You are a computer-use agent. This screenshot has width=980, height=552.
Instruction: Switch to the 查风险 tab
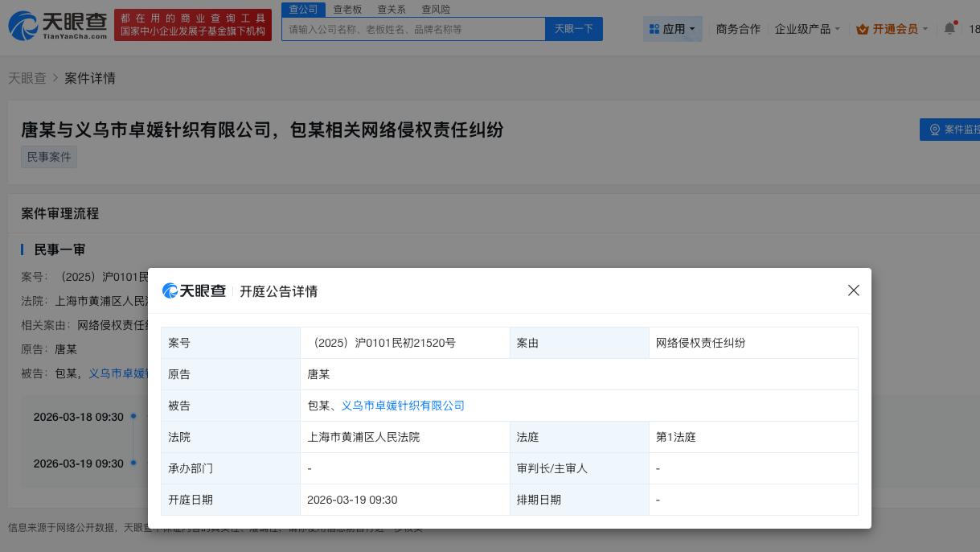(436, 9)
